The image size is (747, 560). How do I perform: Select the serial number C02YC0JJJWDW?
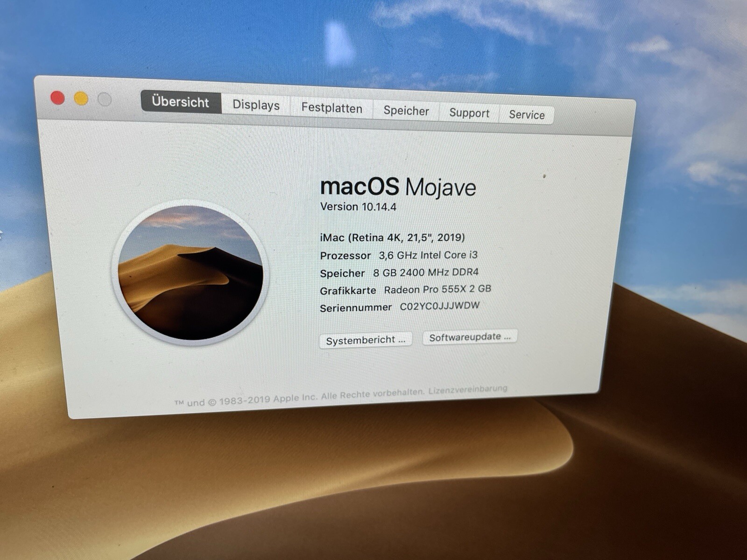click(440, 306)
